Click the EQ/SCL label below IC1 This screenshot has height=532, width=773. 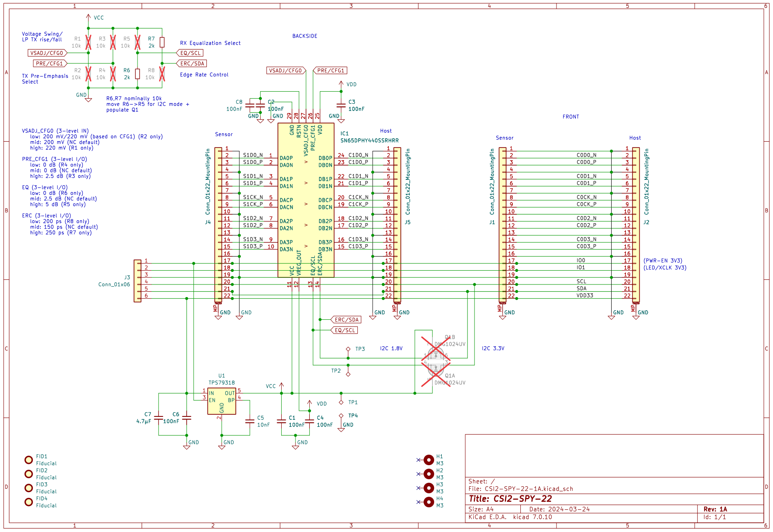[x=345, y=330]
